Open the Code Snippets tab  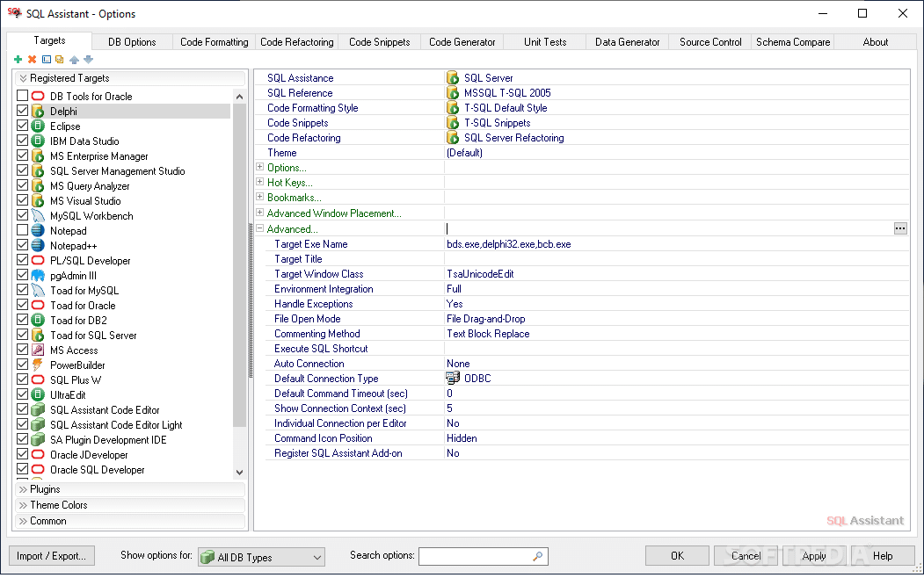coord(380,42)
